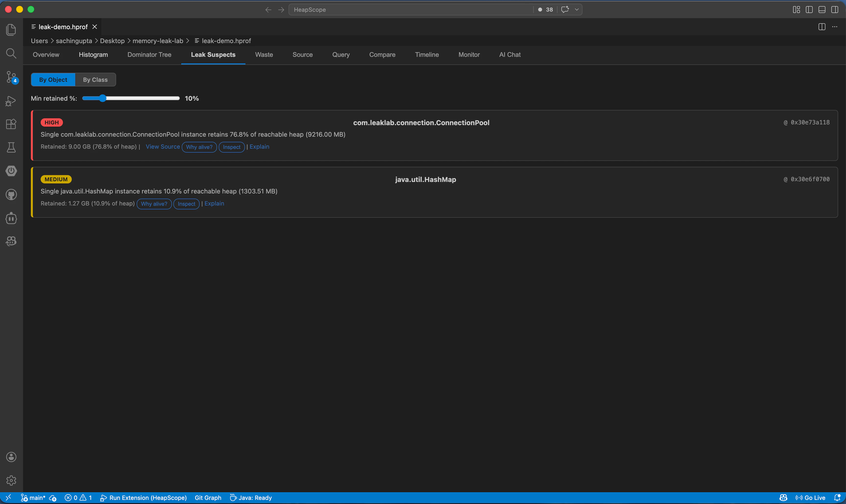The width and height of the screenshot is (846, 504).
Task: Open the Extensions view
Action: point(11,124)
